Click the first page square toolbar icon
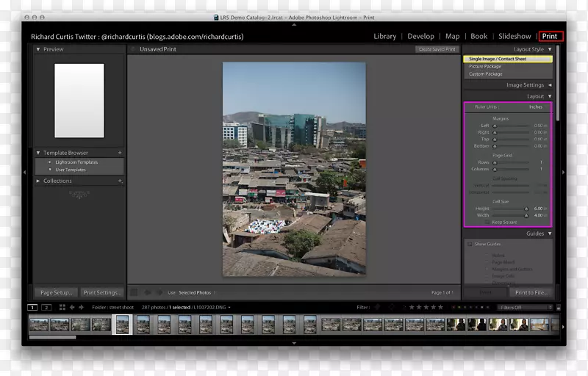Image resolution: width=588 pixels, height=376 pixels. click(x=134, y=292)
